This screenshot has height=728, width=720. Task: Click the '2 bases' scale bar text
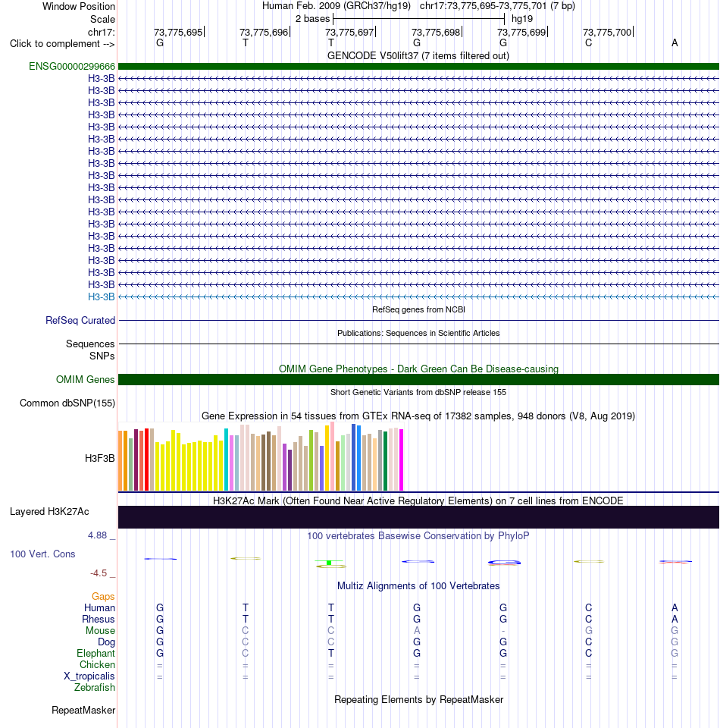tap(313, 18)
